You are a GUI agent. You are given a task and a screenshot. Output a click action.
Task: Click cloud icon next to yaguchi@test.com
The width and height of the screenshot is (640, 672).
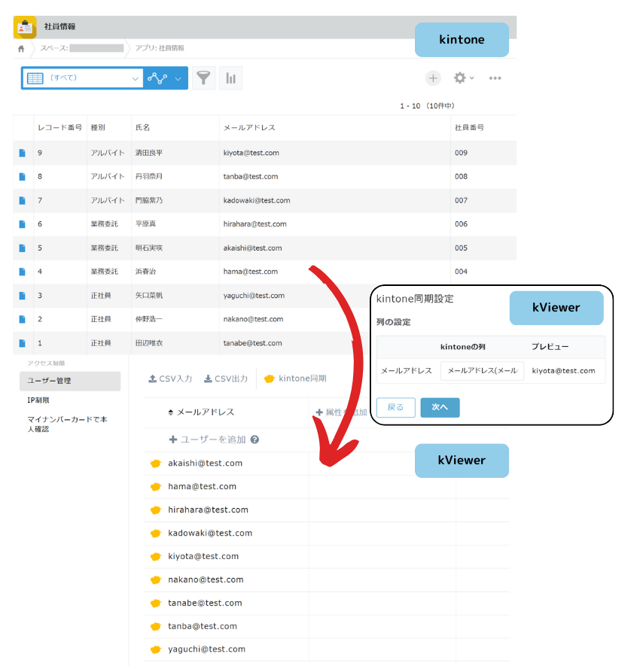coord(156,649)
